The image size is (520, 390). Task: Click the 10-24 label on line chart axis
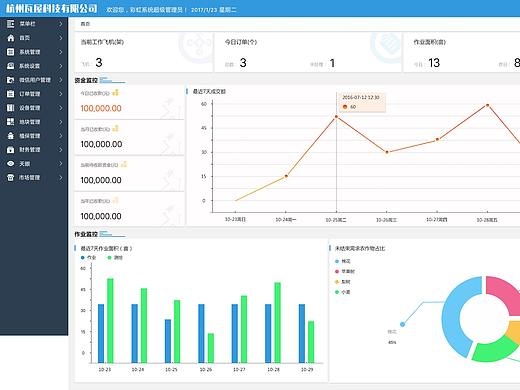pyautogui.click(x=286, y=220)
